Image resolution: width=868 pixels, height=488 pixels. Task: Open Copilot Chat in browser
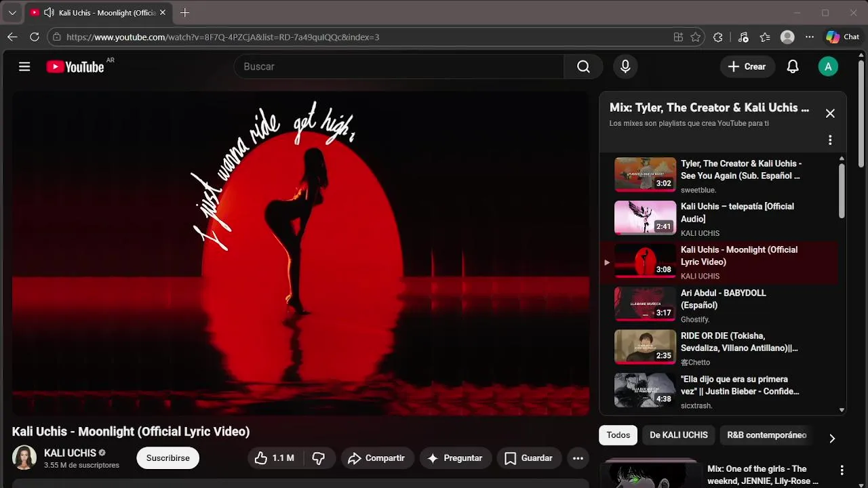tap(842, 37)
